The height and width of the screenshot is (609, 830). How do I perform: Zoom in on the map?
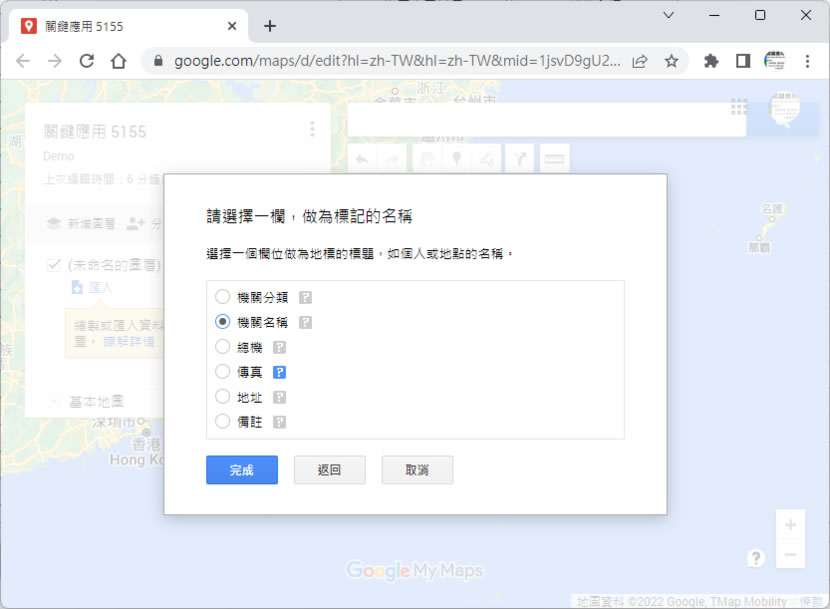coord(790,525)
